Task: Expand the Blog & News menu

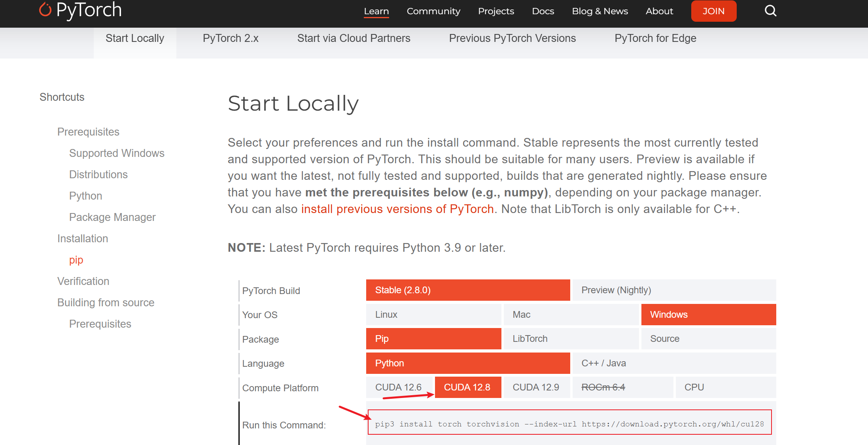Action: [599, 11]
